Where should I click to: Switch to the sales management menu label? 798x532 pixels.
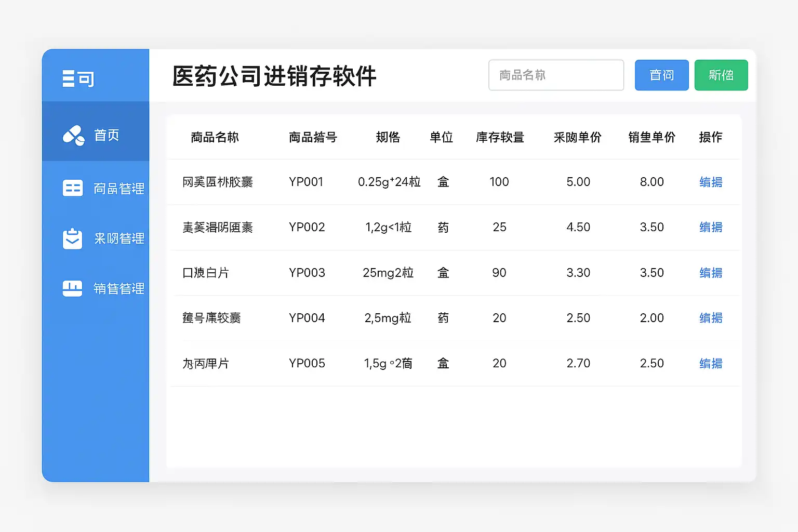click(118, 289)
